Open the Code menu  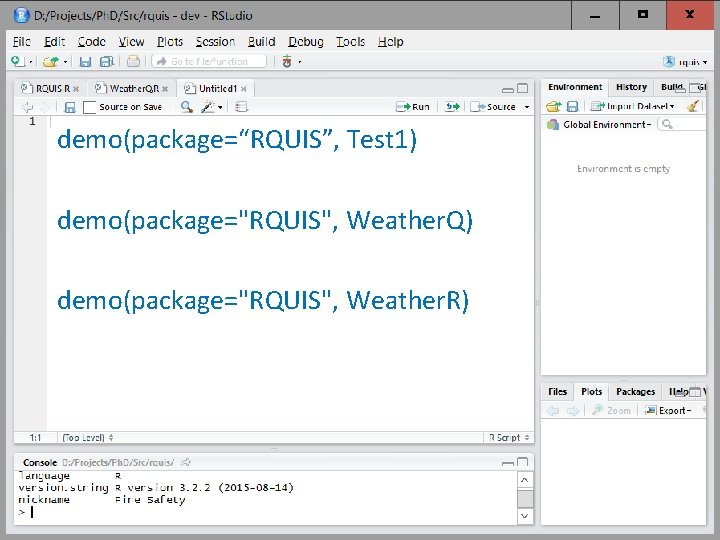91,42
